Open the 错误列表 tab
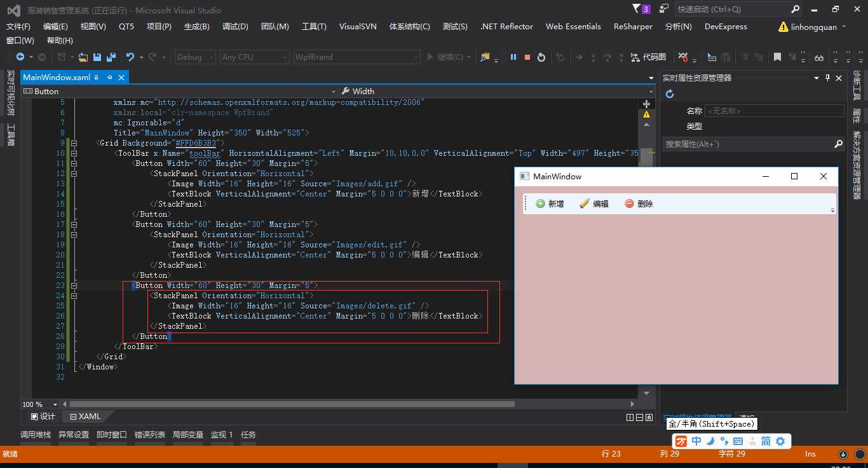This screenshot has width=868, height=468. pyautogui.click(x=150, y=435)
